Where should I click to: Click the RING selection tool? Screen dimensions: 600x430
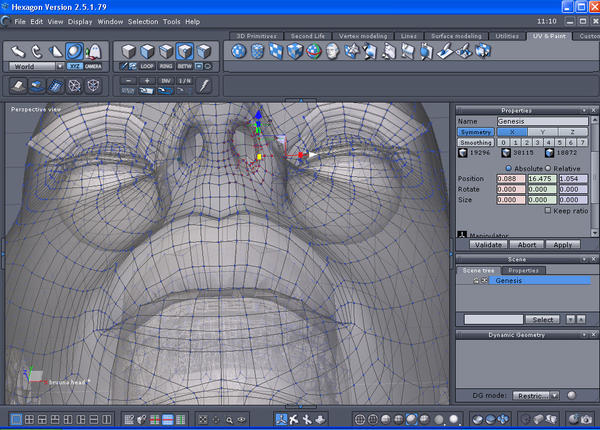(165, 66)
